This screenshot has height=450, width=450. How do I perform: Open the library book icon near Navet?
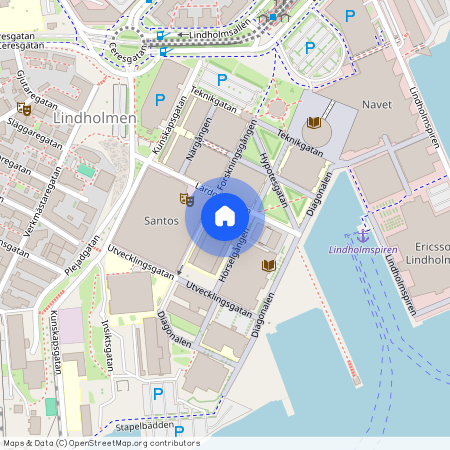(314, 123)
